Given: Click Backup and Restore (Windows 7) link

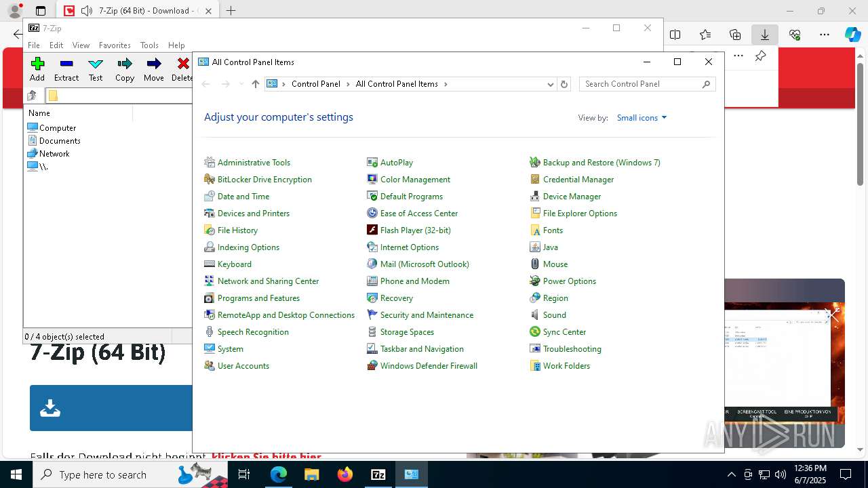Looking at the screenshot, I should pyautogui.click(x=601, y=163).
